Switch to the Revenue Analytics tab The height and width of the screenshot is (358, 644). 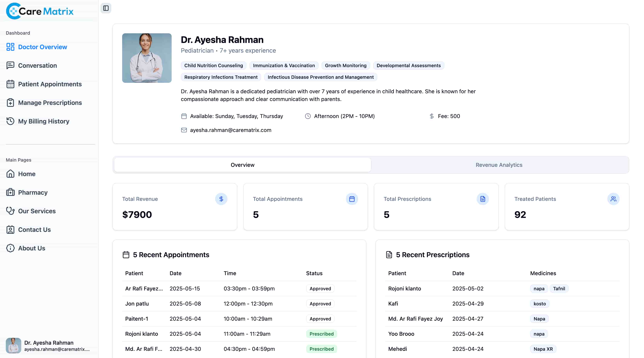click(x=499, y=165)
